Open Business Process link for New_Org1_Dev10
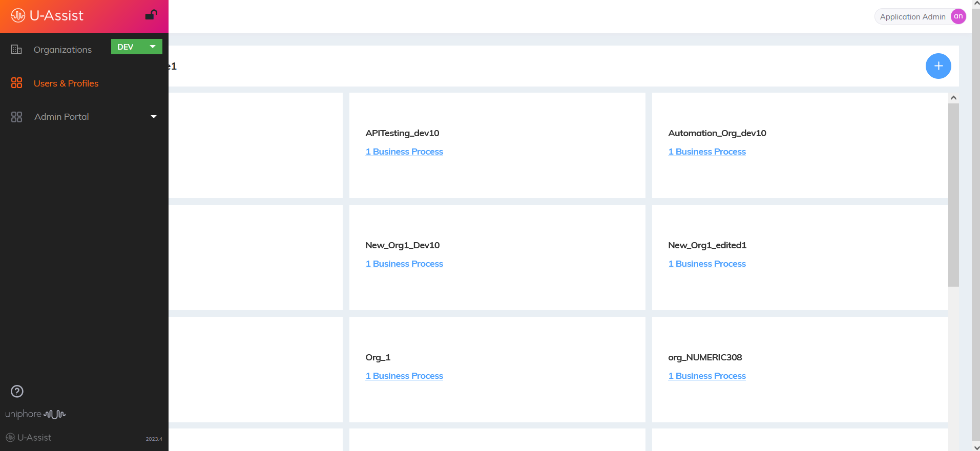This screenshot has height=451, width=980. pyautogui.click(x=404, y=264)
